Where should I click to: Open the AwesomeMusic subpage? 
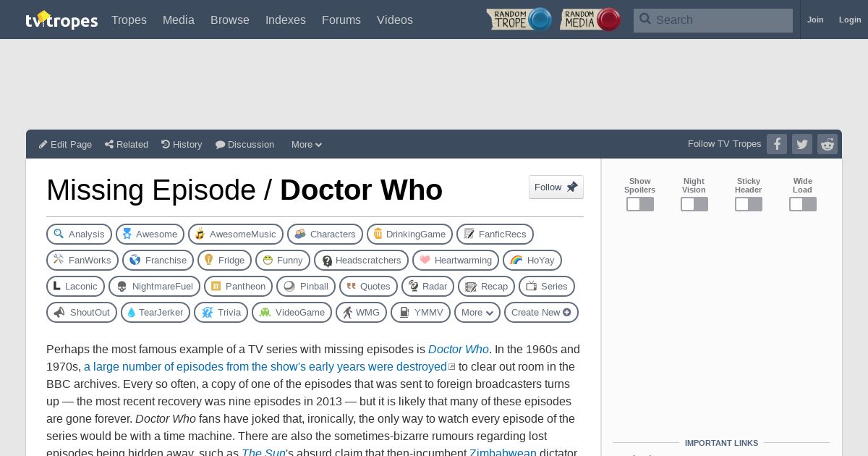[236, 235]
